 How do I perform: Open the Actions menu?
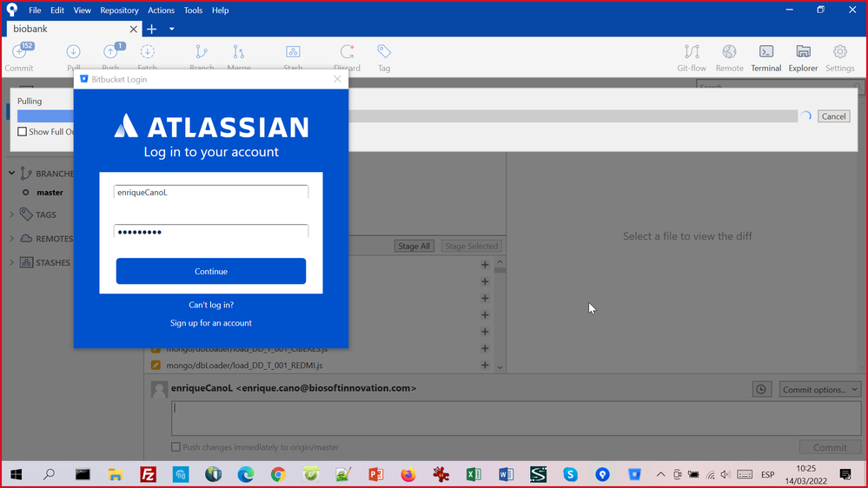click(161, 10)
